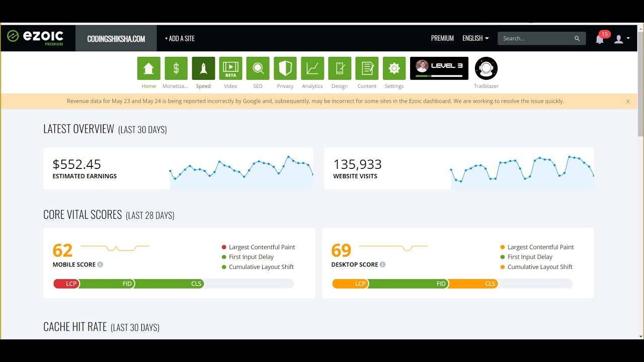Image resolution: width=644 pixels, height=362 pixels.
Task: Select the CODINGSHIKSHA.COM site tab
Action: [116, 39]
